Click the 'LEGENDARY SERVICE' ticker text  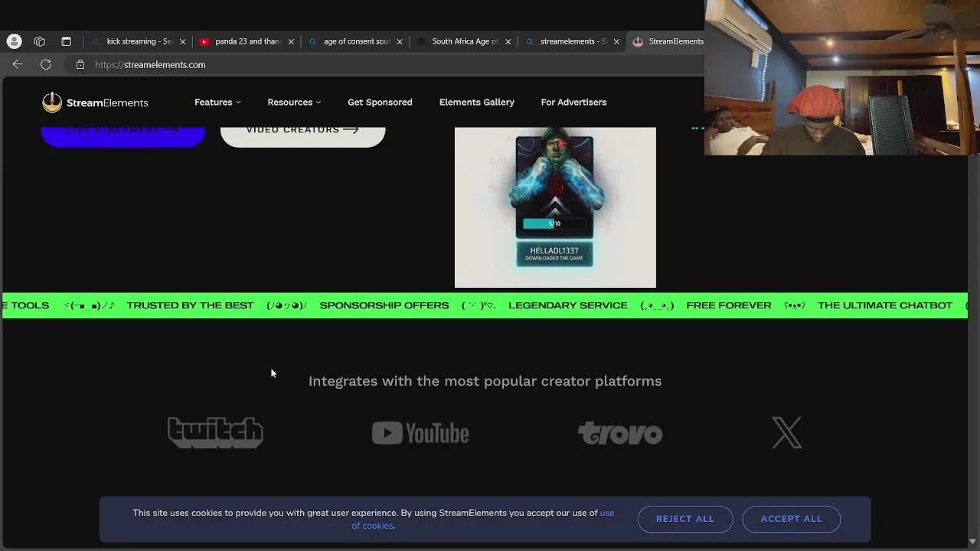click(568, 305)
